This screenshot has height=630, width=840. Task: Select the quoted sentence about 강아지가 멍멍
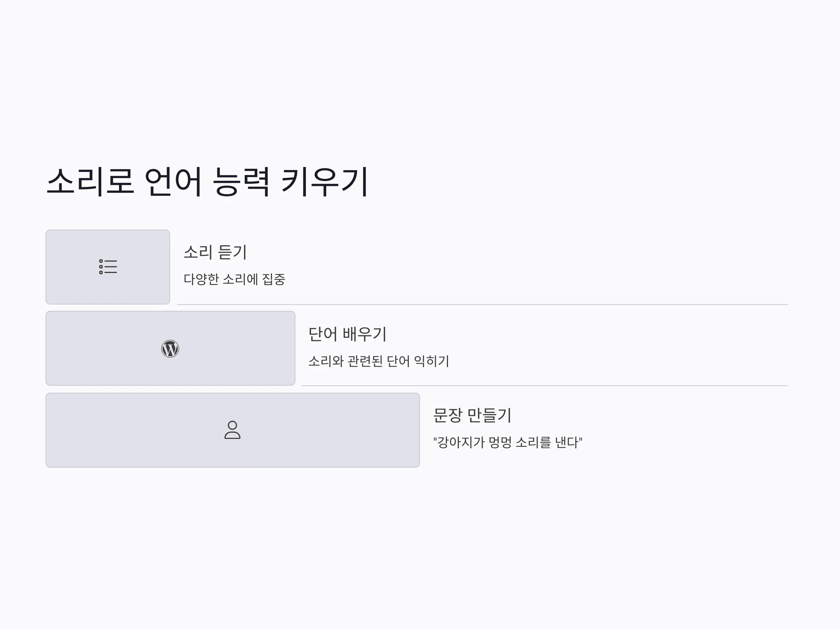pos(508,442)
